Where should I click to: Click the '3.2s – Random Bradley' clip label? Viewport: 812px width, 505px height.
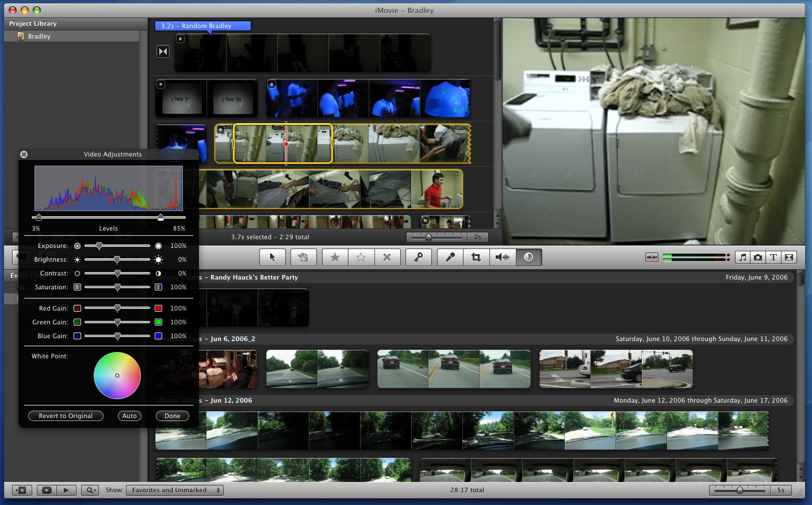pos(202,26)
